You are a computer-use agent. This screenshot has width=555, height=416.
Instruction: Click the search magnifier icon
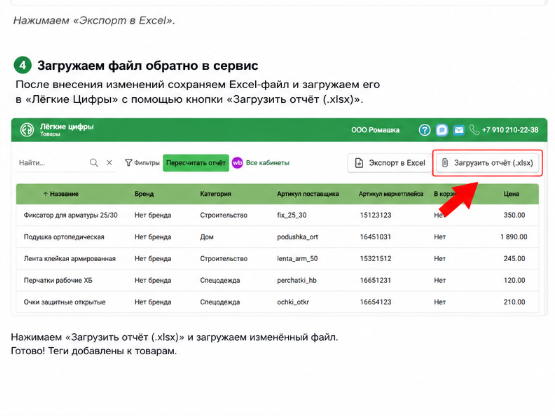point(94,163)
